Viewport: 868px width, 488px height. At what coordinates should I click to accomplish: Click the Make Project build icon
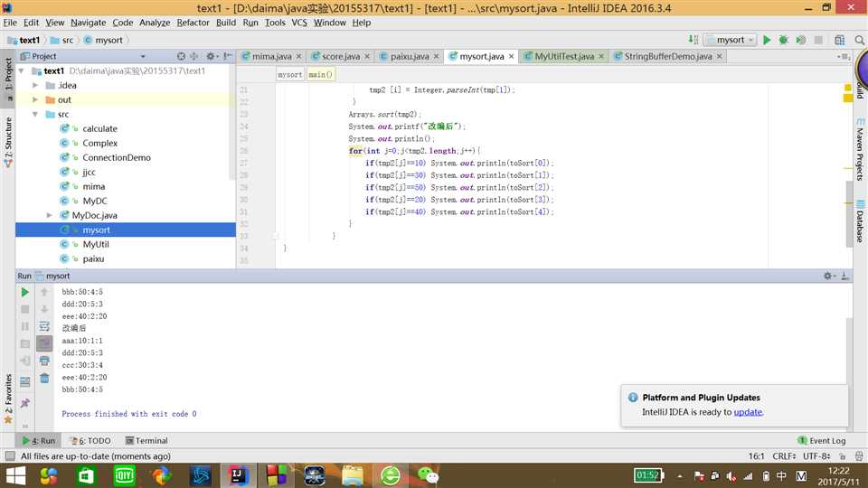tap(693, 40)
